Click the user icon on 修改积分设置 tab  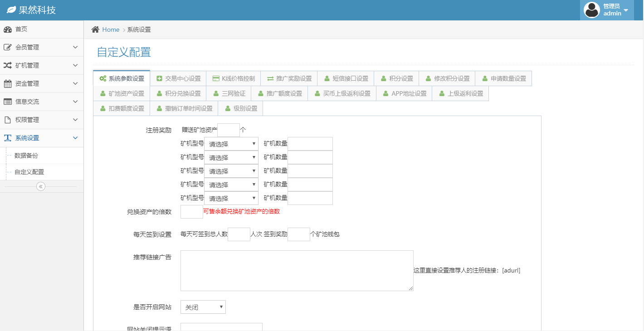pos(429,78)
